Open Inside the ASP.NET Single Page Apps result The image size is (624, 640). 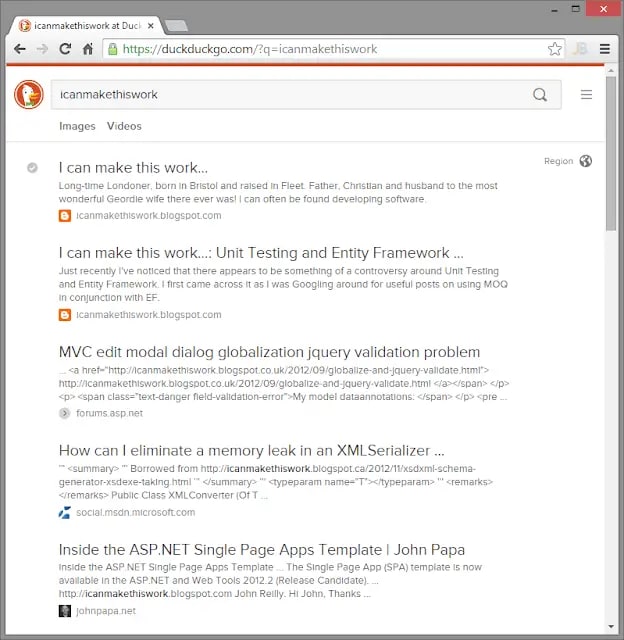[262, 550]
